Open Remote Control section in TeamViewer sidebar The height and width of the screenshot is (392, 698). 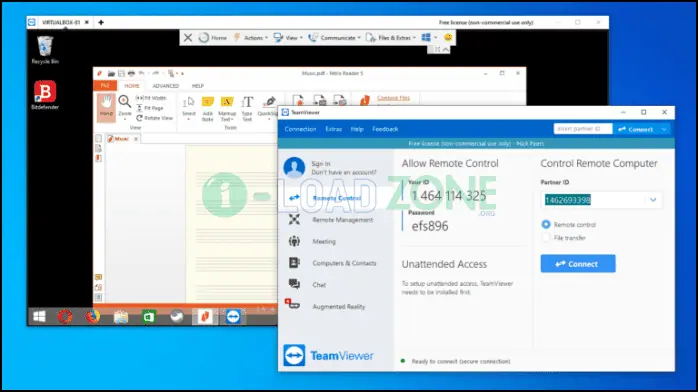336,198
